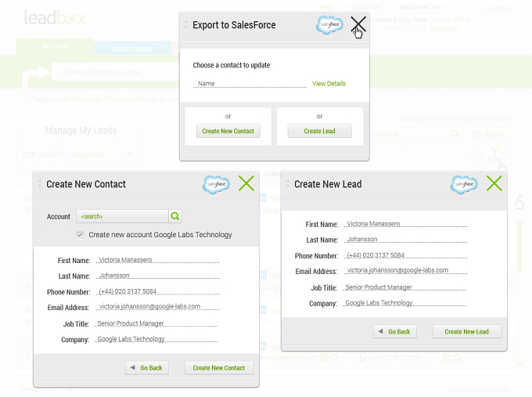532x397 pixels.
Task: Click the leadbox logo
Action: 55,18
